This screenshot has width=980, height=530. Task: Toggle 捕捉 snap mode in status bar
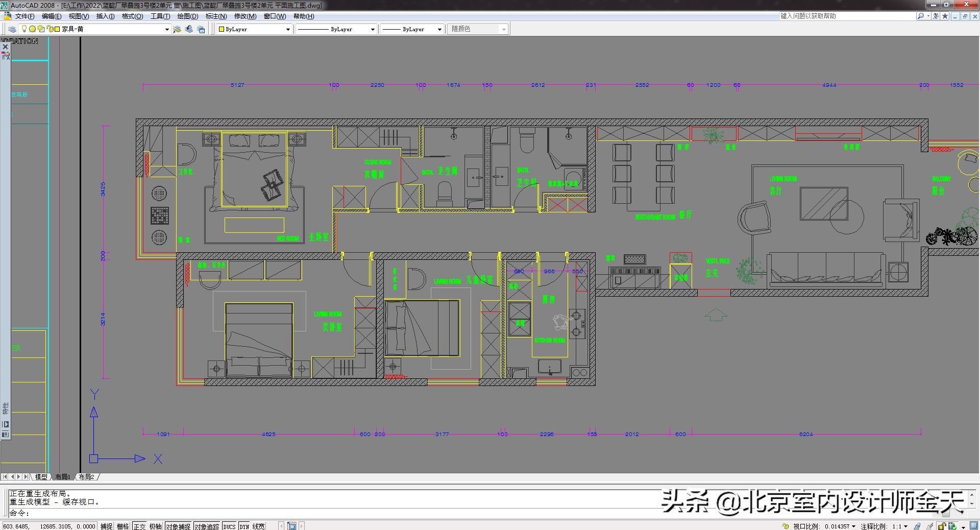(x=106, y=526)
